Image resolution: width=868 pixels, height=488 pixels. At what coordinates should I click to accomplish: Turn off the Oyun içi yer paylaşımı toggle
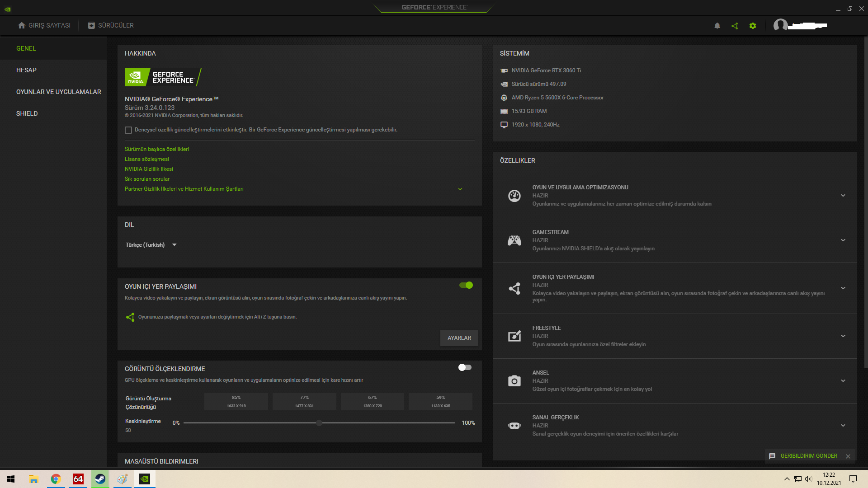[466, 285]
